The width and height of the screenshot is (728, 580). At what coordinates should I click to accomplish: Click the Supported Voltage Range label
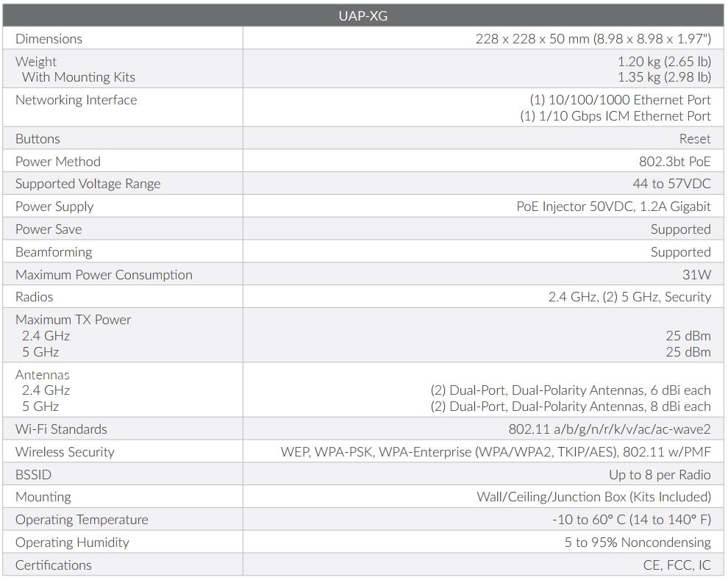click(x=88, y=184)
